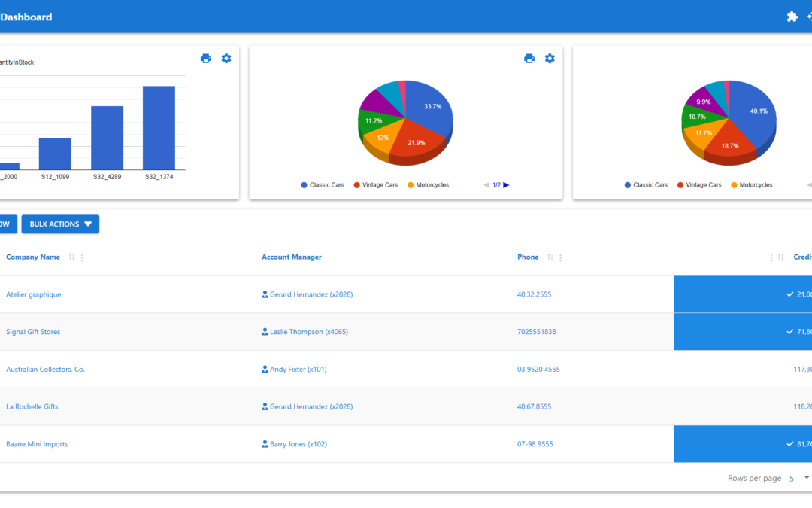Image resolution: width=812 pixels, height=508 pixels.
Task: Click Account Manager column header
Action: click(x=292, y=257)
